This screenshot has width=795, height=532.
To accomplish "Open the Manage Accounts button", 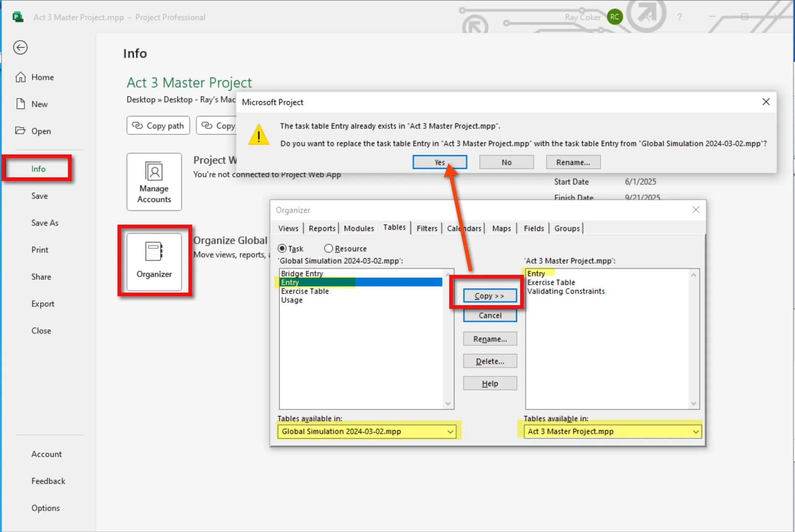I will point(154,182).
